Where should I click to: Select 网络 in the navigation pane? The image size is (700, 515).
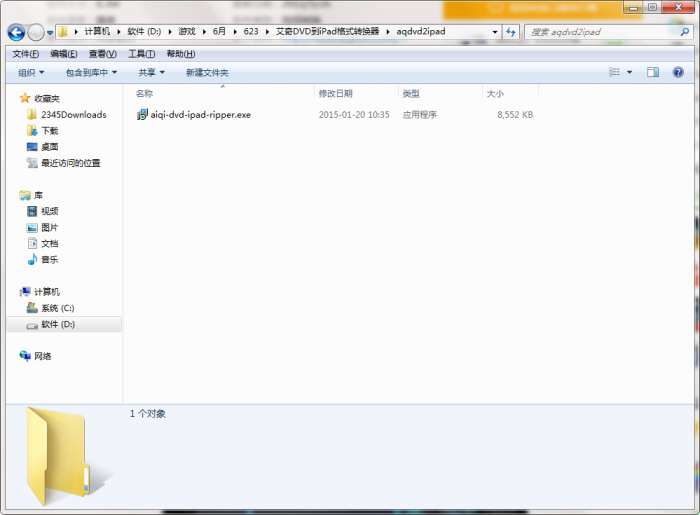point(42,356)
